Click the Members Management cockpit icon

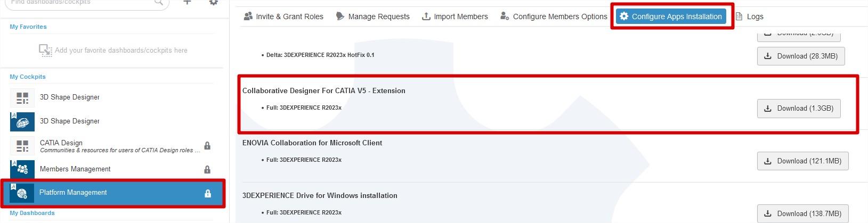[x=22, y=169]
